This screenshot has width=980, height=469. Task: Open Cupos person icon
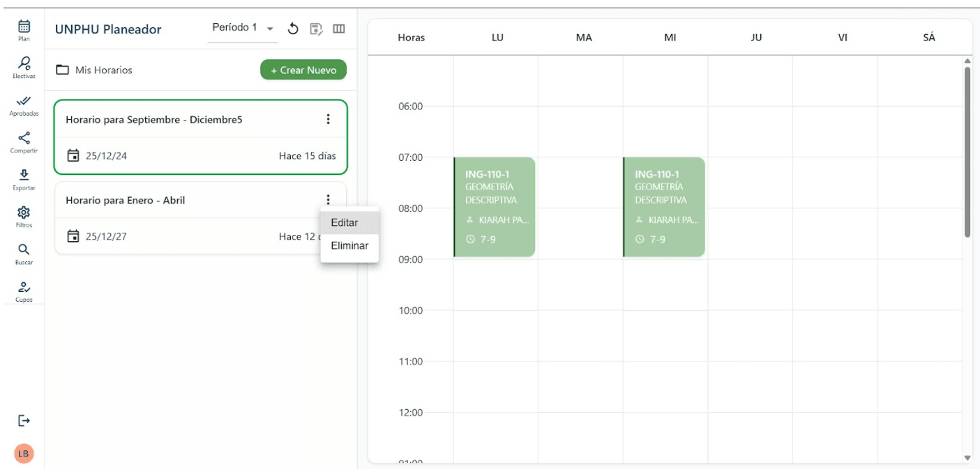pyautogui.click(x=24, y=286)
